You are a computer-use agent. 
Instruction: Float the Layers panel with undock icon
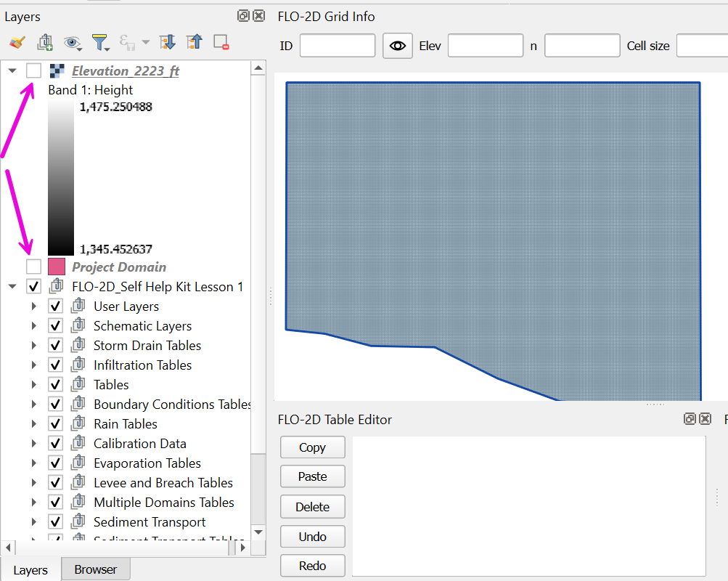click(243, 16)
